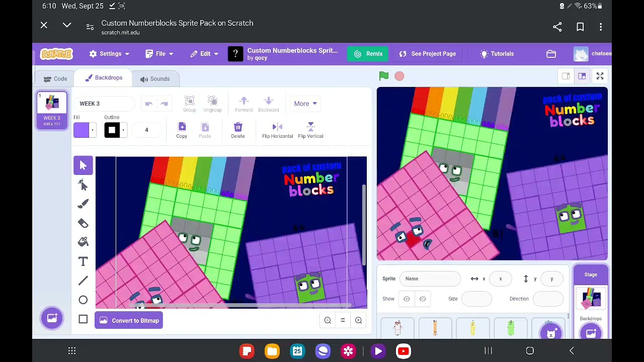
Task: Paste the copied shape
Action: (205, 130)
